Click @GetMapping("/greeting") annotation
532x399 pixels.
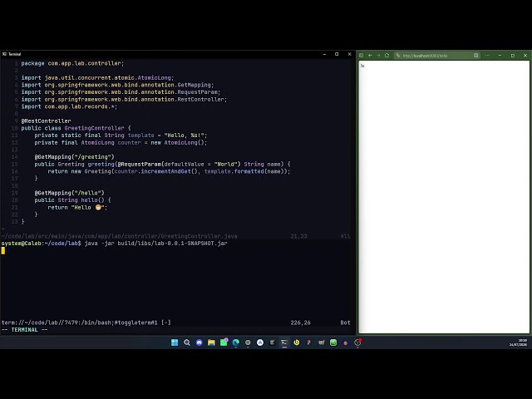tap(74, 157)
